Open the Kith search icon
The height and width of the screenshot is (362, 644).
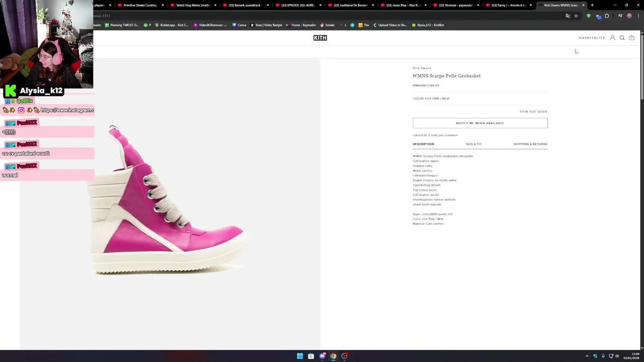pos(622,38)
